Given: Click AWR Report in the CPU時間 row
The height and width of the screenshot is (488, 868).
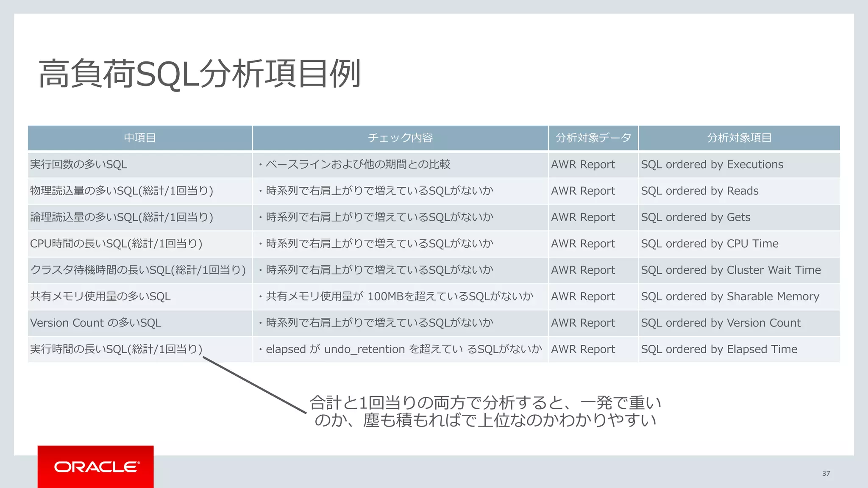Looking at the screenshot, I should [x=583, y=244].
